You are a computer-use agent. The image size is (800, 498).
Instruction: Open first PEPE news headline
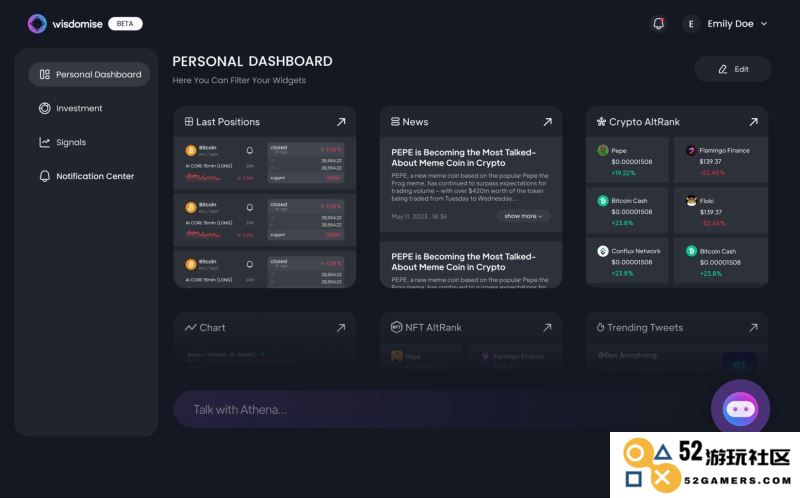coord(463,158)
